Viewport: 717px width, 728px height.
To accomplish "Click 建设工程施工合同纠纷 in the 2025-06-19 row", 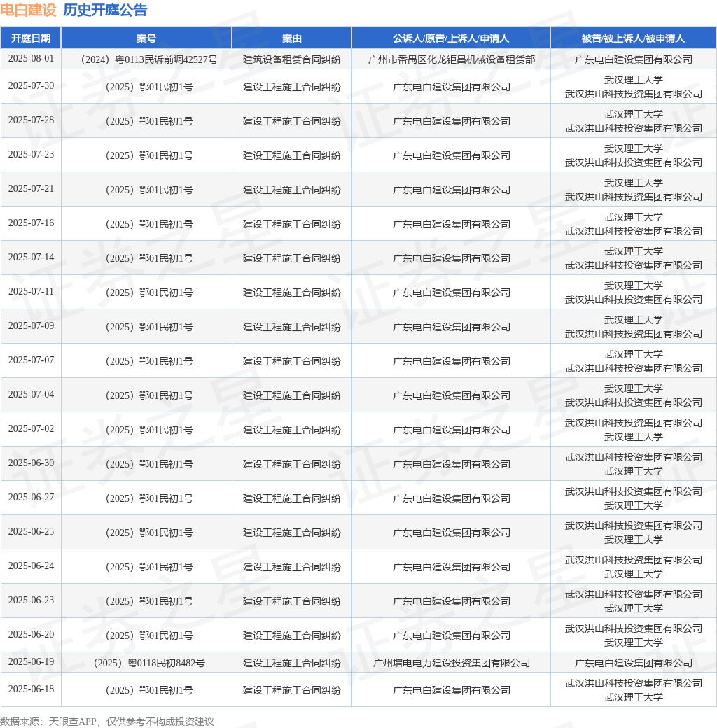I will [x=291, y=664].
